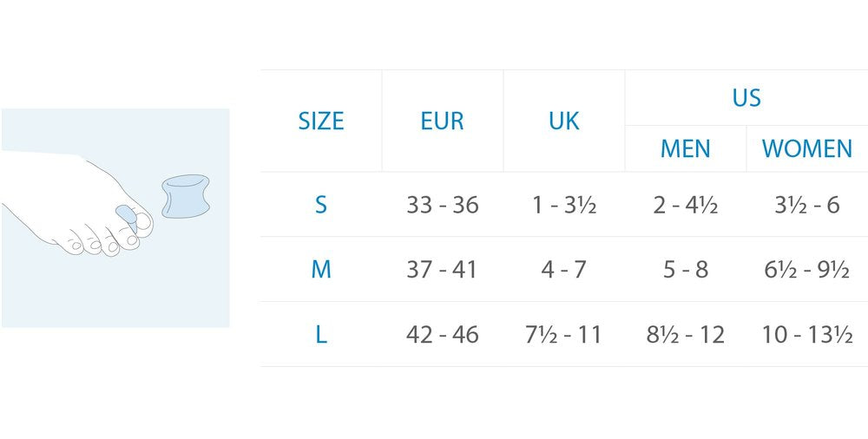This screenshot has height=439, width=868.
Task: Click US women 6½ - 9½ cell
Action: tap(807, 270)
